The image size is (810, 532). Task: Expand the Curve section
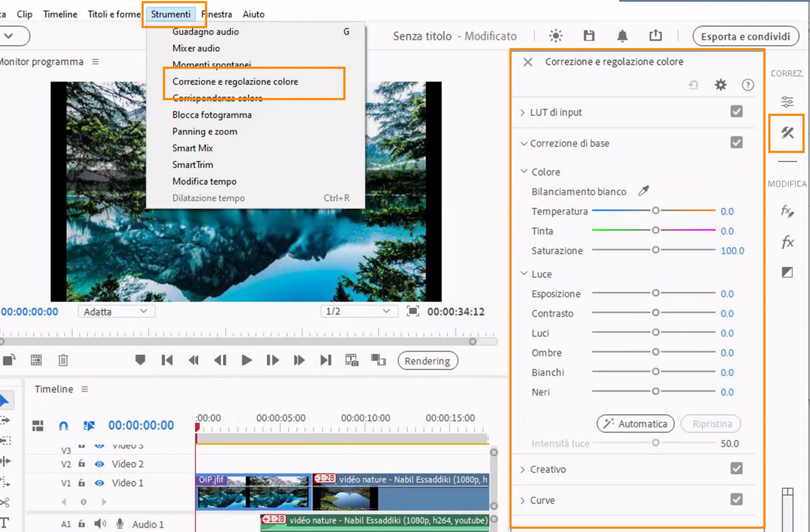click(x=523, y=500)
